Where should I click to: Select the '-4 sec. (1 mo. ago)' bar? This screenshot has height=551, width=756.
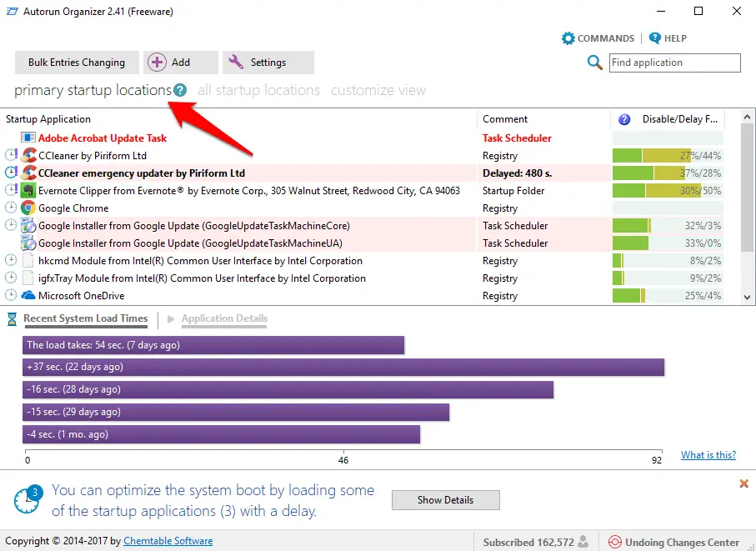222,434
